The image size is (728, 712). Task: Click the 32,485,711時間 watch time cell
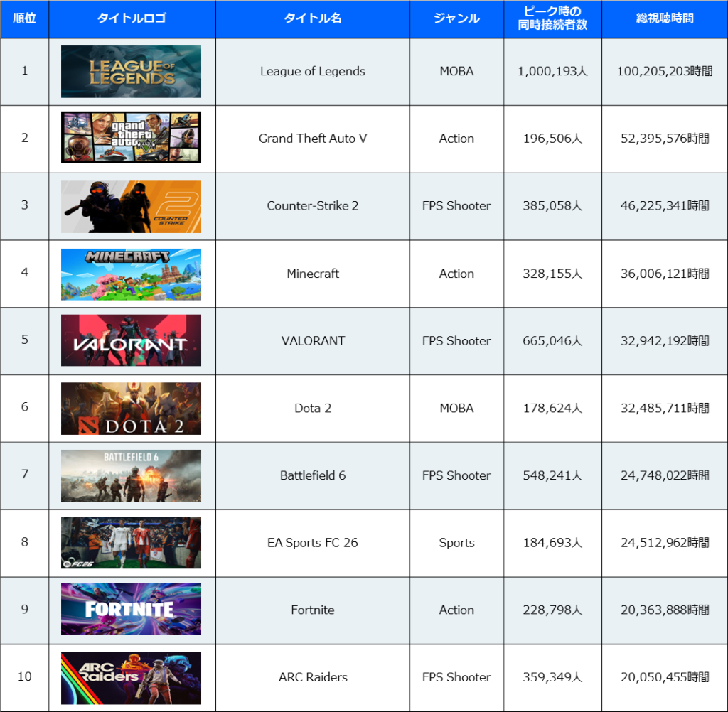point(664,409)
